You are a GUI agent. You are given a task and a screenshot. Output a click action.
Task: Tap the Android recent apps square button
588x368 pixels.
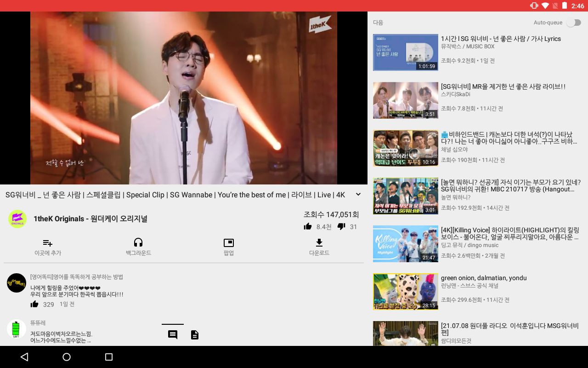(x=109, y=357)
